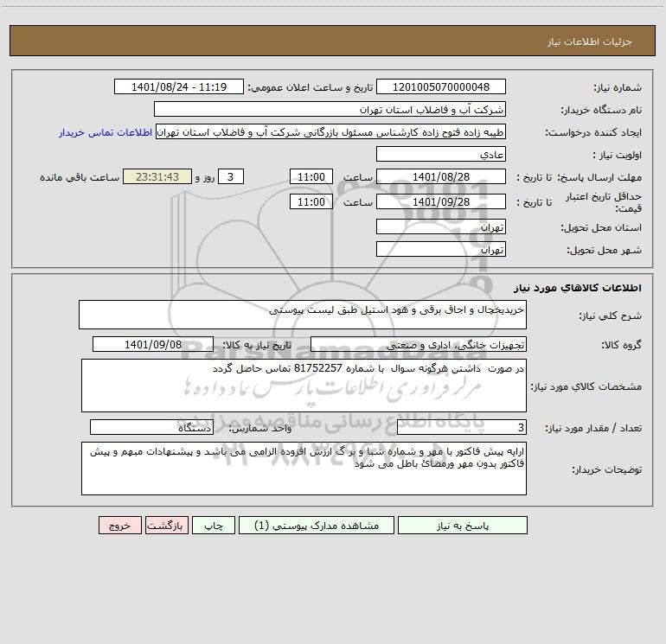The width and height of the screenshot is (666, 644).
Task: Open مشاهده مدارک پیوستی (1) button
Action: point(317,526)
